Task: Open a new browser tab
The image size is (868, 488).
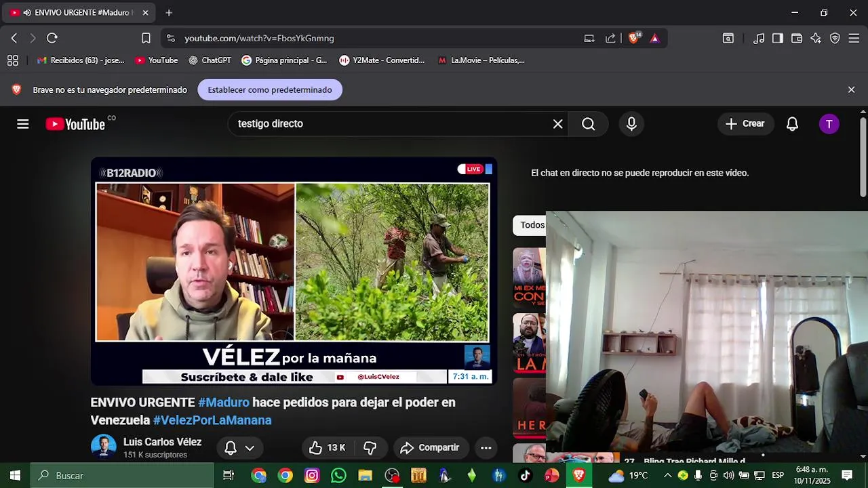Action: pos(169,13)
